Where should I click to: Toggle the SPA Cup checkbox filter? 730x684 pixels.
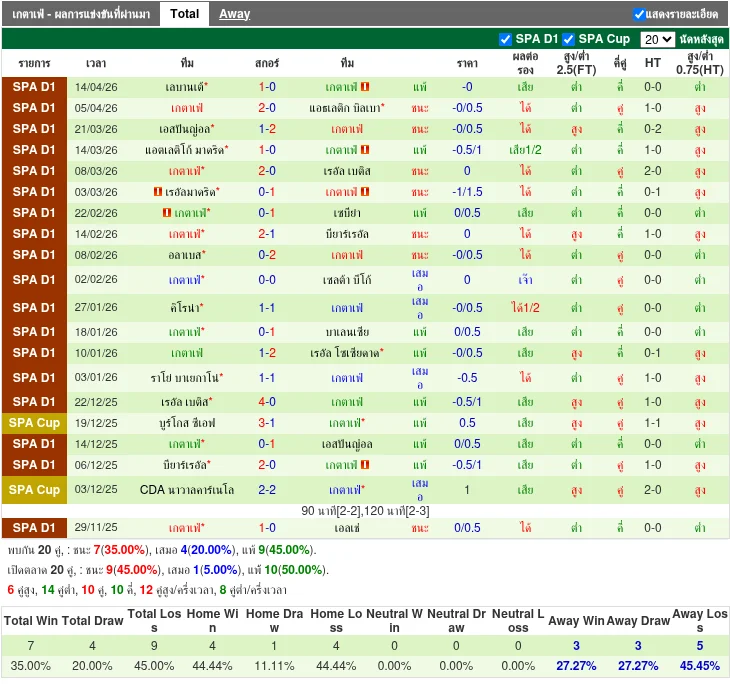coord(568,39)
